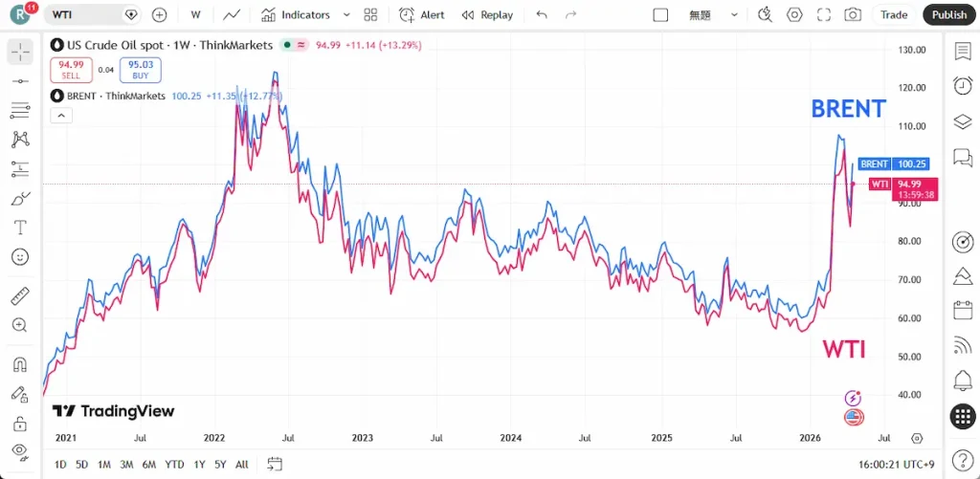Open the products grid menu

pos(963,416)
